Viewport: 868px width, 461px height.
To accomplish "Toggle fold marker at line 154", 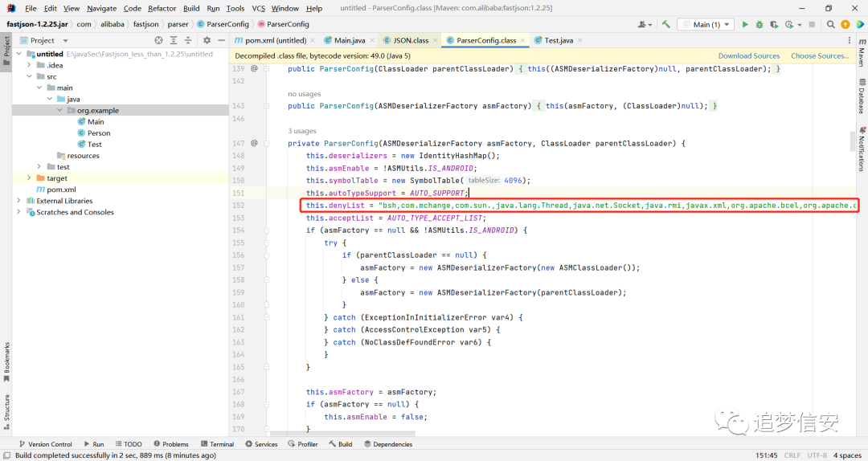I will click(266, 230).
